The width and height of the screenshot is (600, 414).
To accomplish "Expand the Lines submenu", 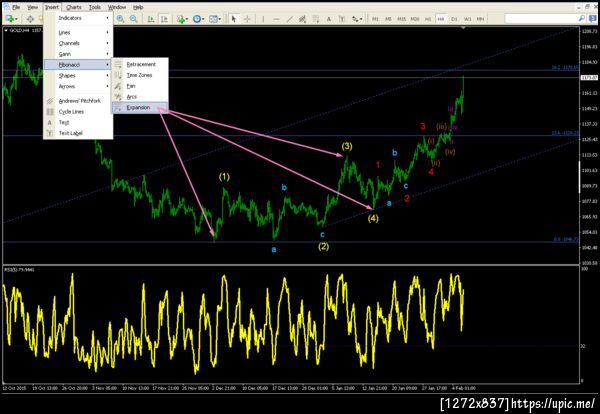I will point(78,33).
